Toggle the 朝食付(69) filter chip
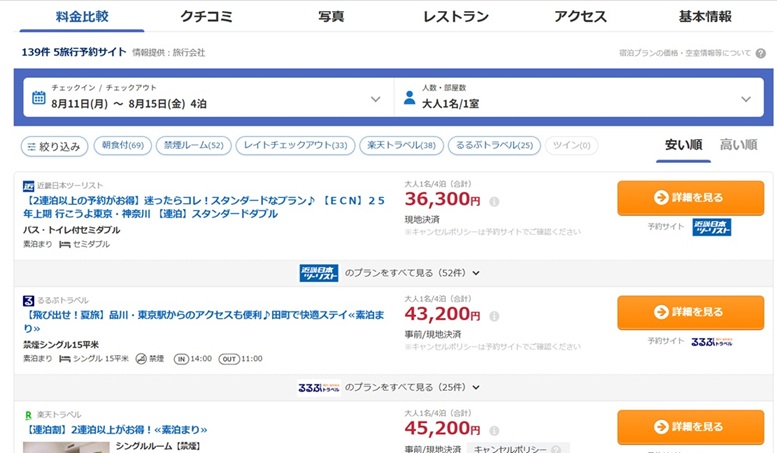The height and width of the screenshot is (453, 777). (x=122, y=145)
